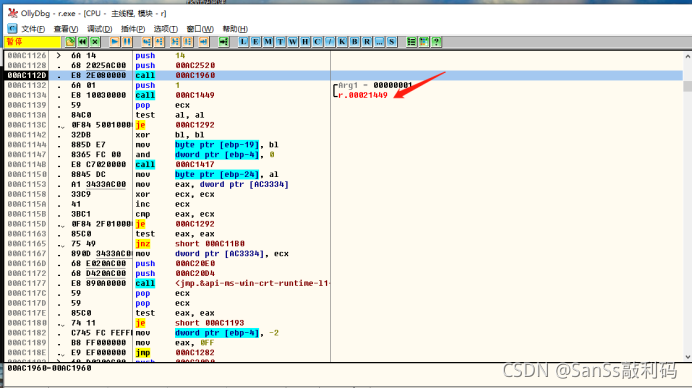Click the Restart program rewind icon
692x388 pixels.
coord(83,42)
